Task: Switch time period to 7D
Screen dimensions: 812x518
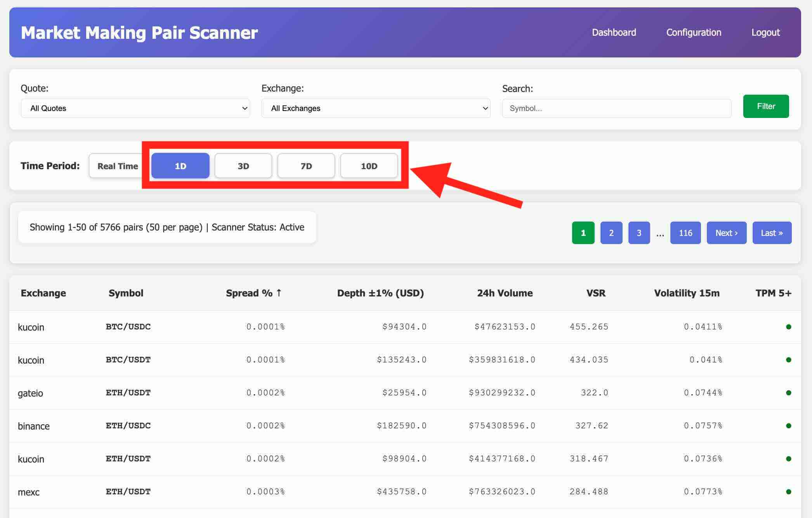Action: tap(306, 166)
